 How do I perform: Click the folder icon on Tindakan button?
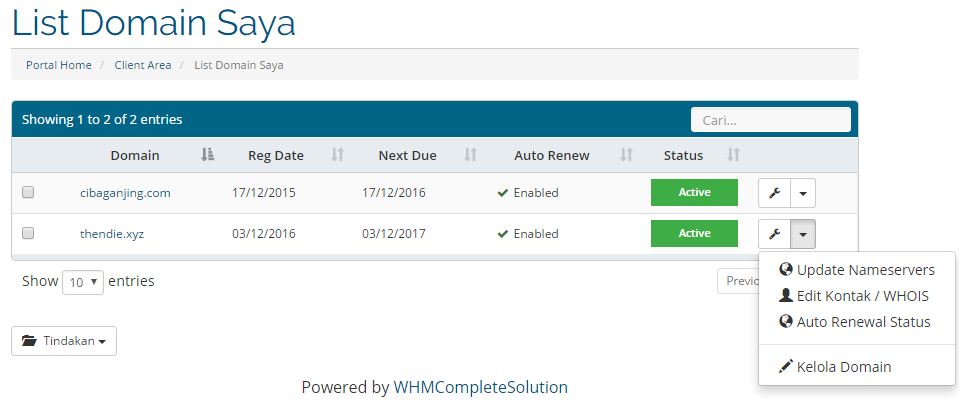[29, 341]
